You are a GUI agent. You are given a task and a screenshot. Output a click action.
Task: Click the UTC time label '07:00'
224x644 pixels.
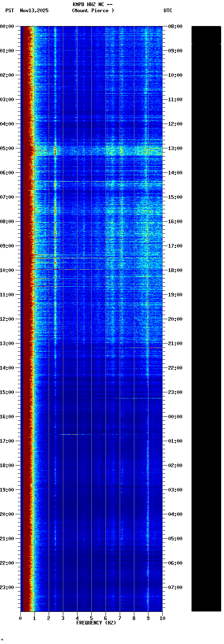point(175,587)
